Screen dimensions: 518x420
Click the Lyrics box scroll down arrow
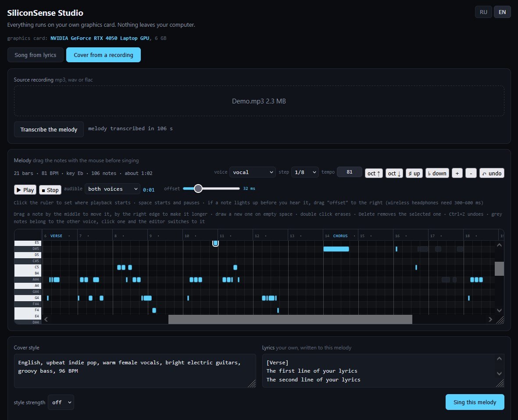[x=499, y=374]
